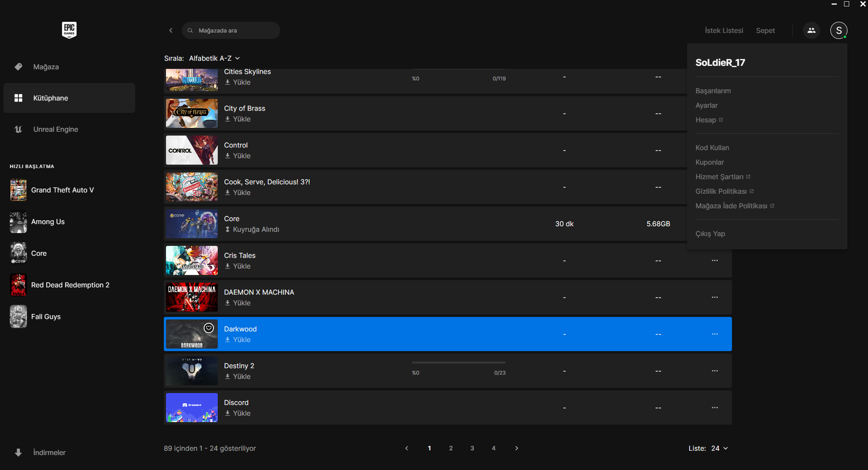
Task: Jump to page 3
Action: [x=472, y=448]
